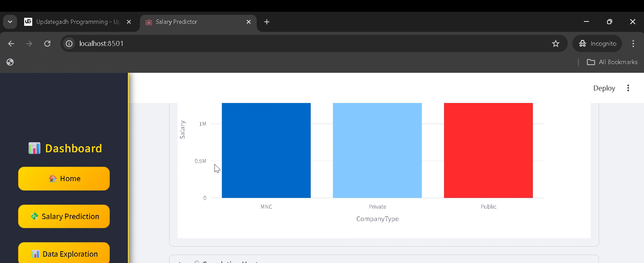Viewport: 644px width, 263px height.
Task: Open the All Bookmarks folder
Action: [612, 62]
